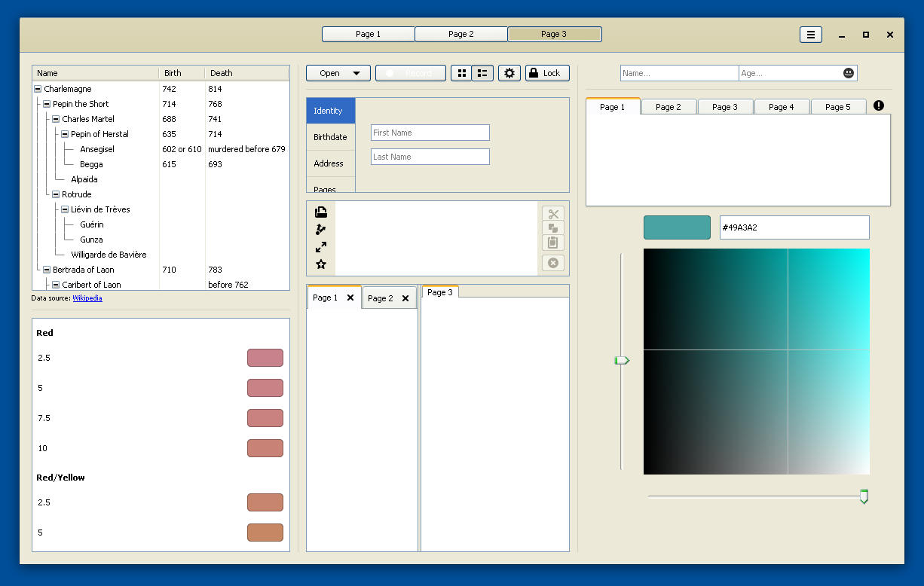Image resolution: width=924 pixels, height=586 pixels.
Task: Click the scissors cut icon
Action: point(553,214)
